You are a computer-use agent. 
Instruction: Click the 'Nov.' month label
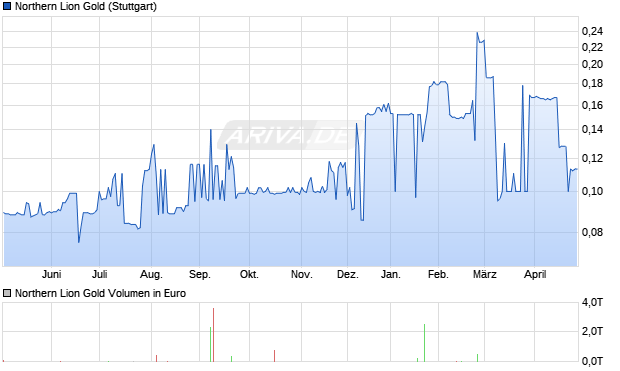[302, 274]
